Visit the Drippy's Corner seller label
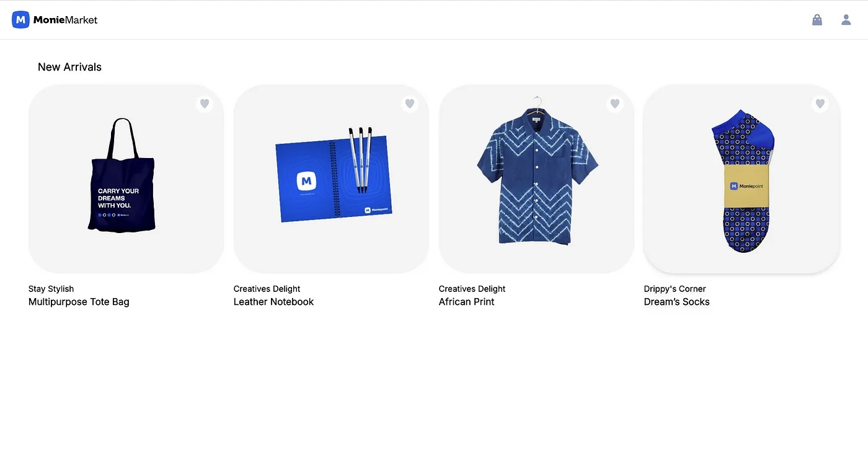This screenshot has height=471, width=868. [x=675, y=289]
